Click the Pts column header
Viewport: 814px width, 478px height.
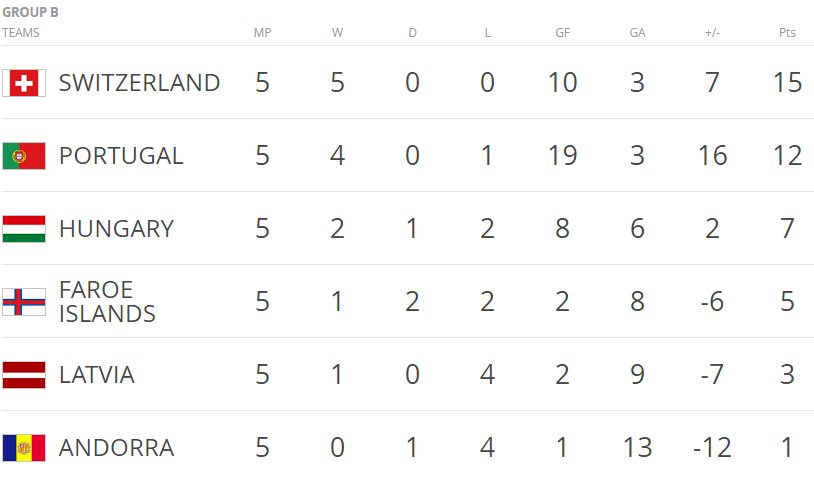coord(787,33)
